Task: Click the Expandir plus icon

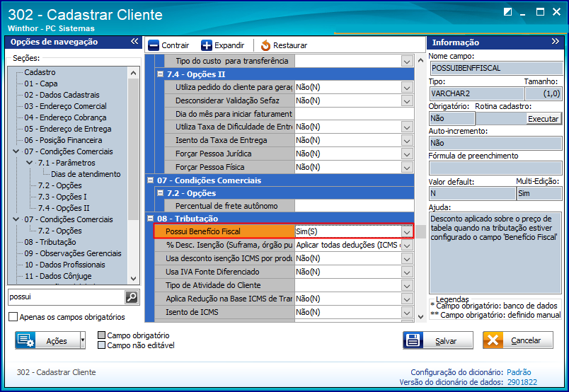Action: pyautogui.click(x=207, y=45)
